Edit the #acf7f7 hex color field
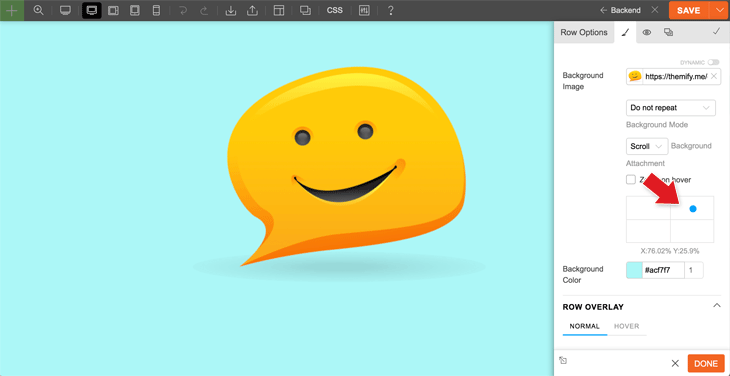The width and height of the screenshot is (730, 376). tap(663, 270)
